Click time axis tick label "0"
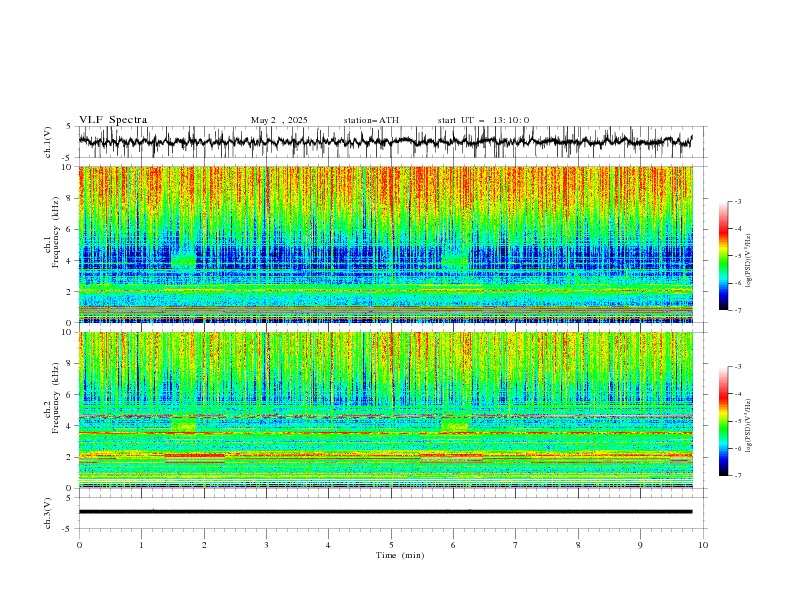 (79, 545)
